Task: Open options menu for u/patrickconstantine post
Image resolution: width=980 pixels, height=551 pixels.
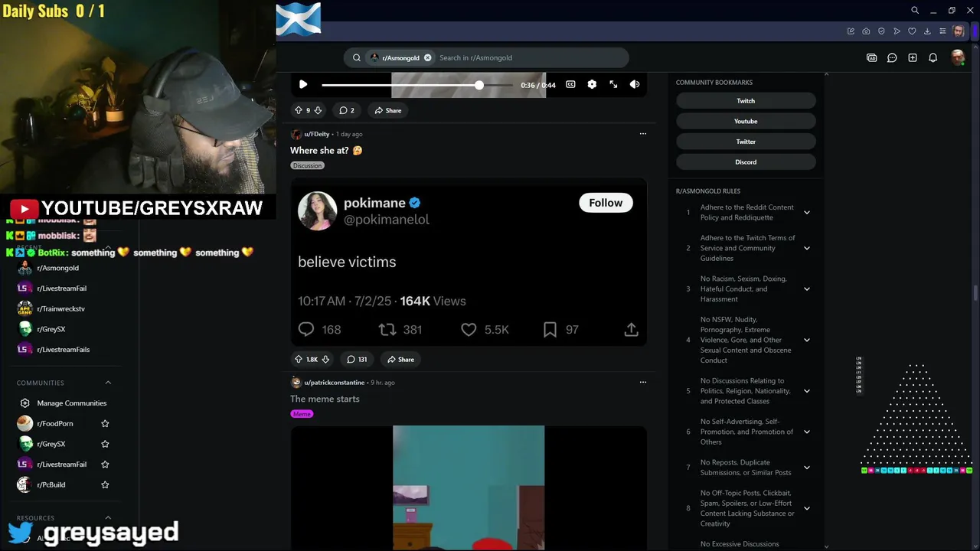Action: (x=642, y=382)
